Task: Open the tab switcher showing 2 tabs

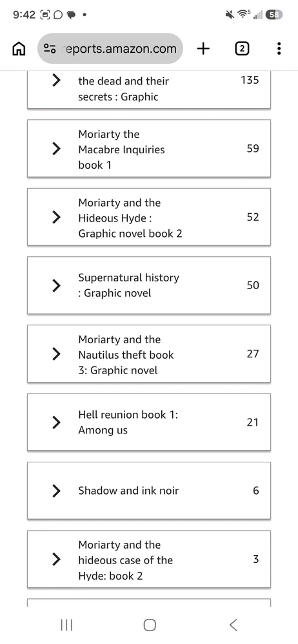Action: [242, 49]
